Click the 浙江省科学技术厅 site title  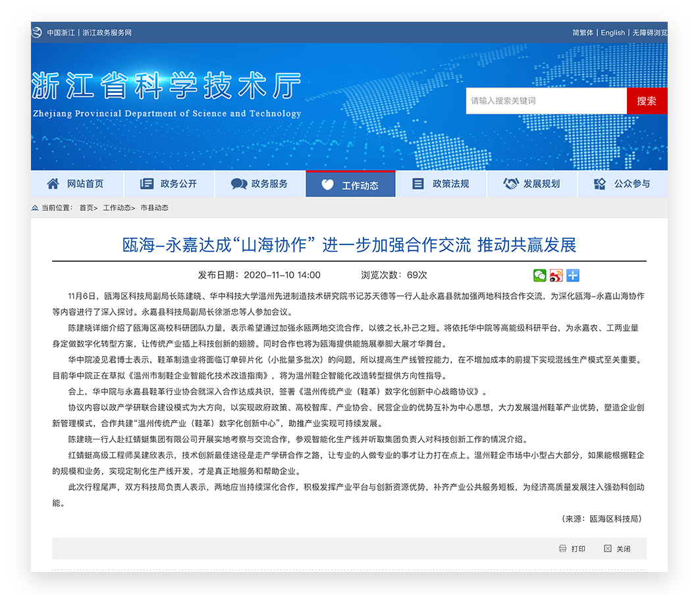coord(167,86)
